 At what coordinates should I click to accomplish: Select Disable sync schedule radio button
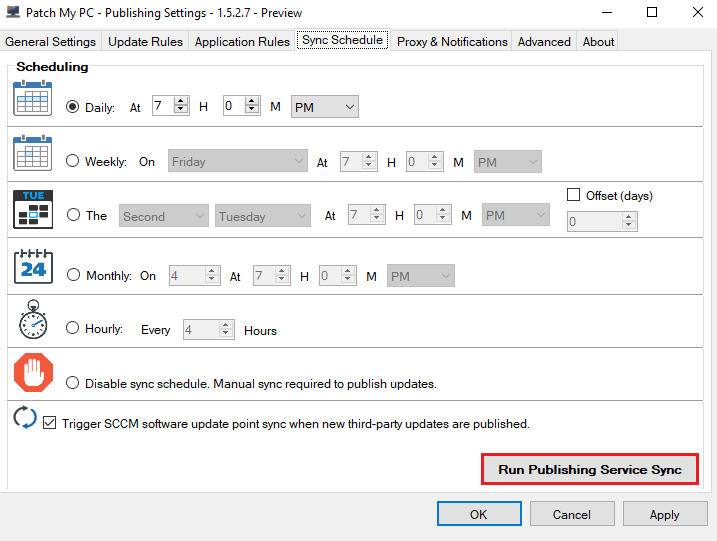(x=72, y=383)
